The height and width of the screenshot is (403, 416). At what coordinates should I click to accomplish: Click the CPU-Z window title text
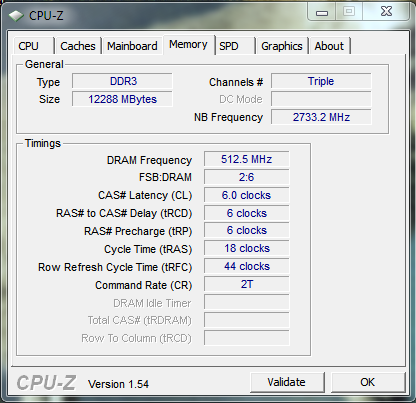(46, 16)
